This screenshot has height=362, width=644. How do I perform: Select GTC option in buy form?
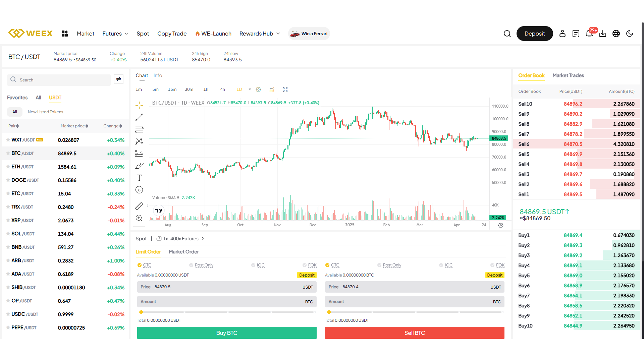[145, 265]
